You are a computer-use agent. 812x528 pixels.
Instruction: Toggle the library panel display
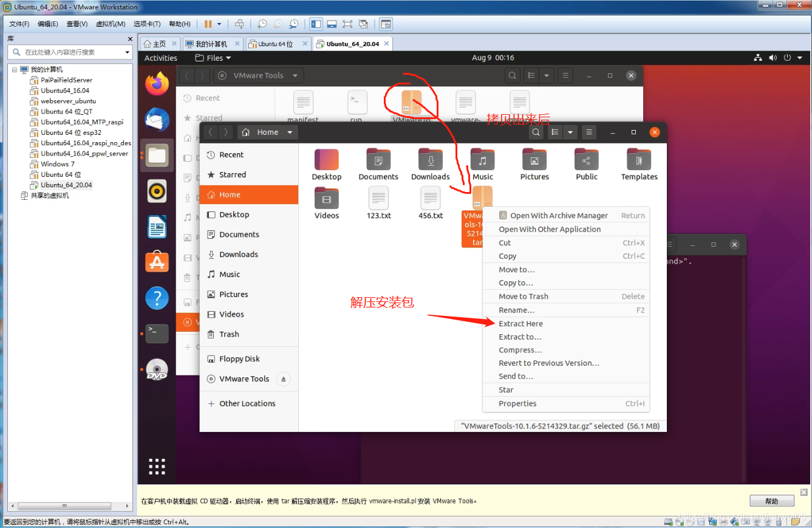click(316, 24)
